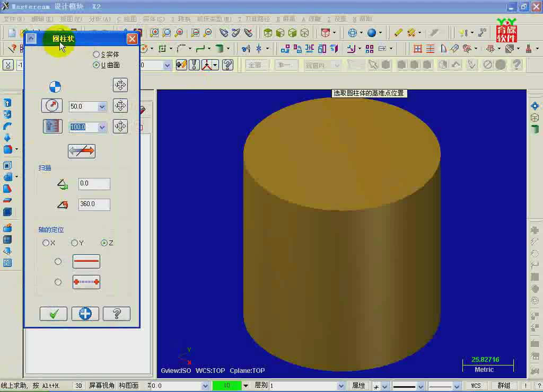Image resolution: width=543 pixels, height=392 pixels.
Task: Click the height lock button
Action: tap(52, 126)
